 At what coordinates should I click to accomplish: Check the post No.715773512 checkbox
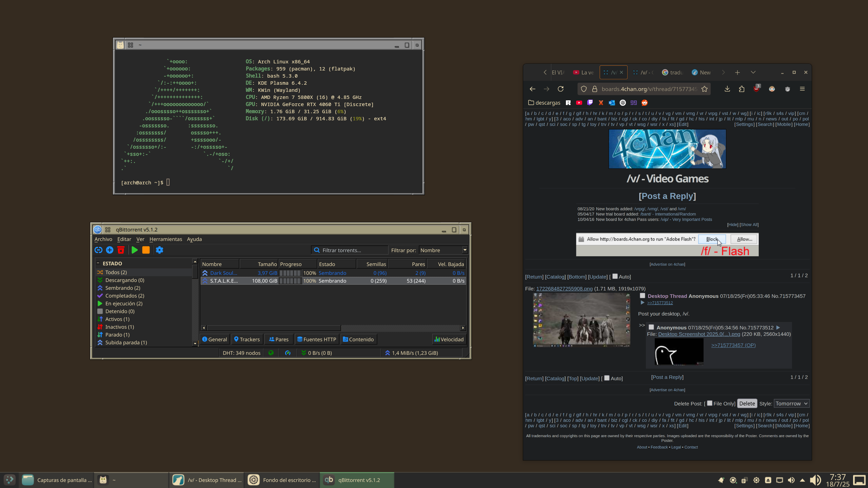651,327
